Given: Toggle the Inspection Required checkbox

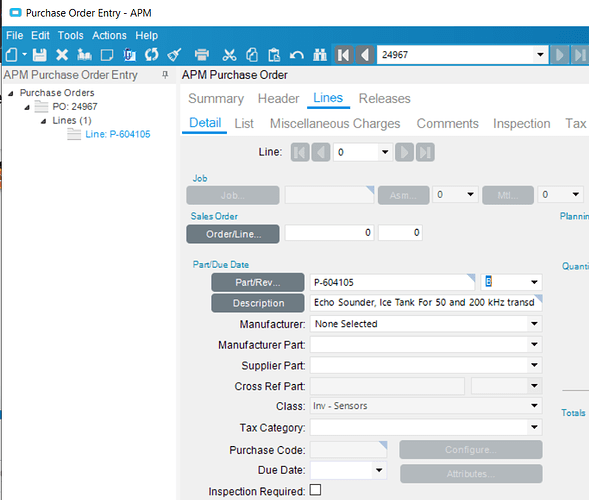Looking at the screenshot, I should pos(316,490).
